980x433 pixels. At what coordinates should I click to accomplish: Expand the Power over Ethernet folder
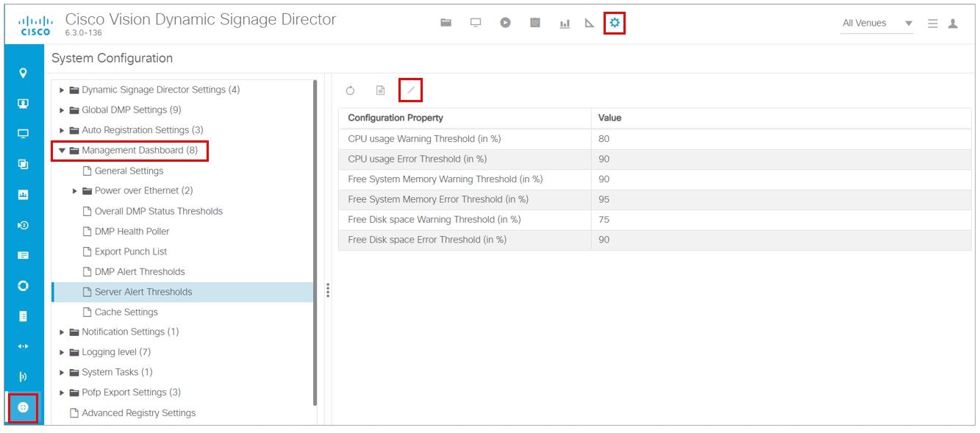75,191
